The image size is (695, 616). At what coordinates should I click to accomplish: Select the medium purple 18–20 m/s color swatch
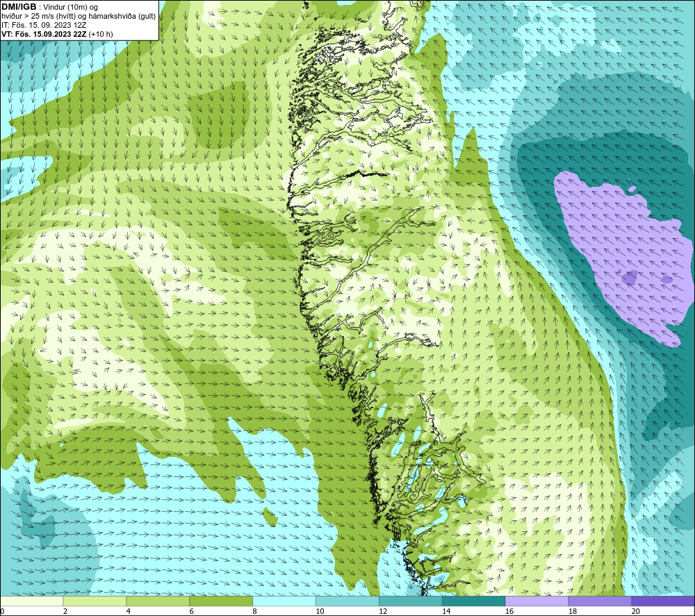point(600,601)
